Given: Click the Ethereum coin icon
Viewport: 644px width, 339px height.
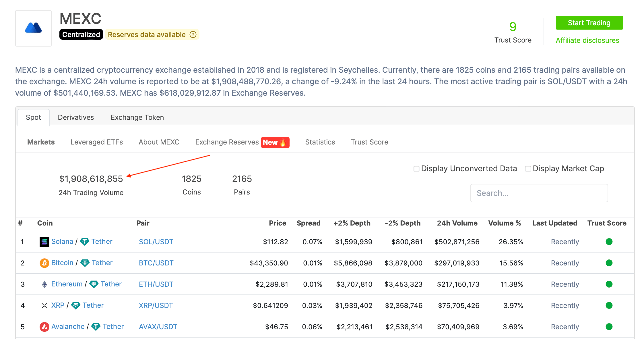Looking at the screenshot, I should (44, 284).
